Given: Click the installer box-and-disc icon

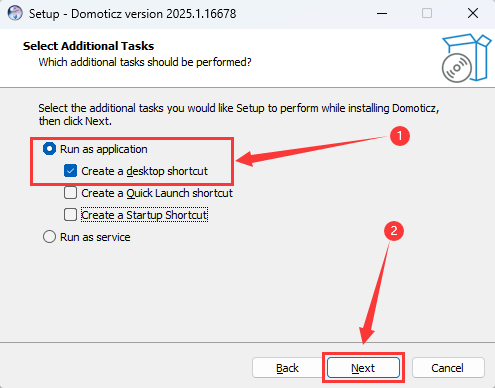Looking at the screenshot, I should 466,58.
